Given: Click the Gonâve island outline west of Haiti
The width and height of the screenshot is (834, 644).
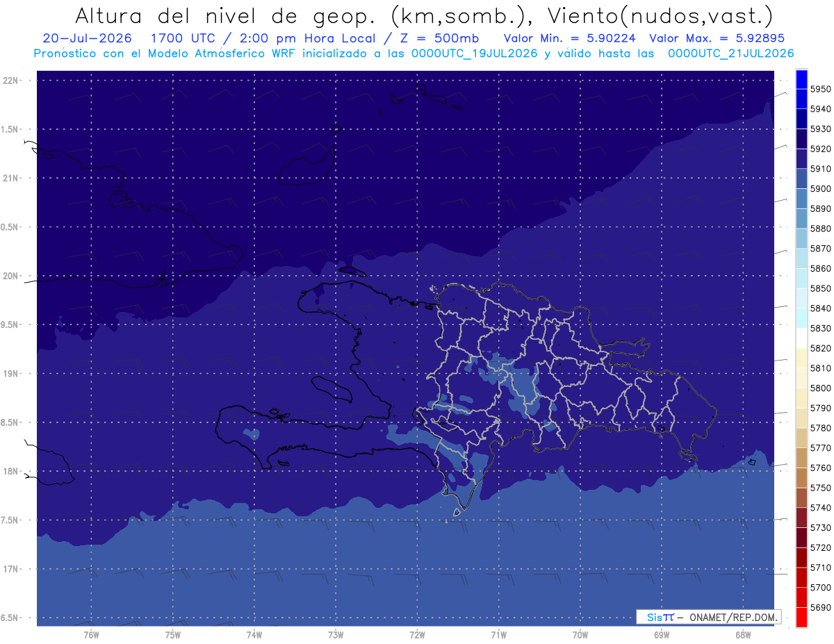Looking at the screenshot, I should click(x=332, y=389).
